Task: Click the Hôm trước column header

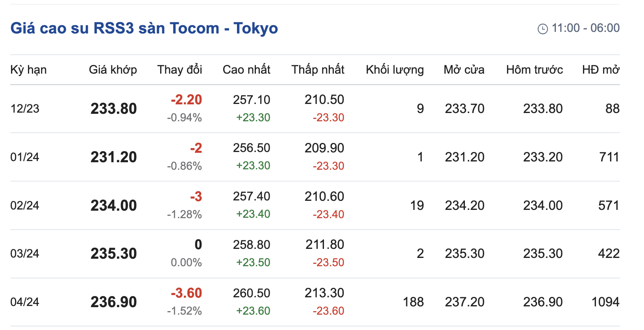Action: 534,70
